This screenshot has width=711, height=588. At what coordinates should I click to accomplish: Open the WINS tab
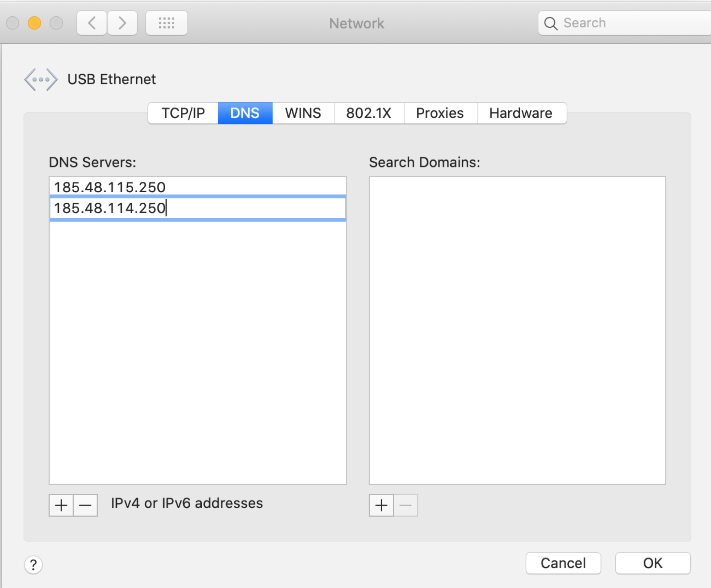click(303, 113)
